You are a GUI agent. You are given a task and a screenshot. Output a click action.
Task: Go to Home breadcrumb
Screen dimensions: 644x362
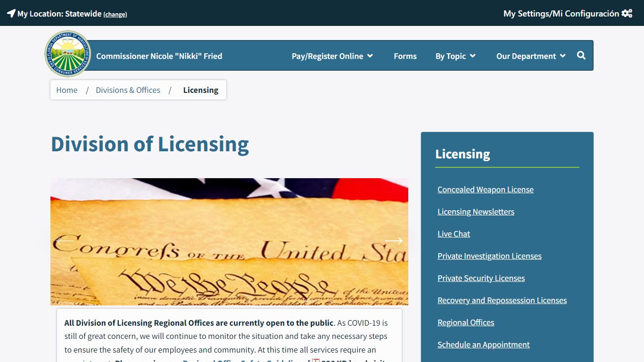pyautogui.click(x=67, y=90)
